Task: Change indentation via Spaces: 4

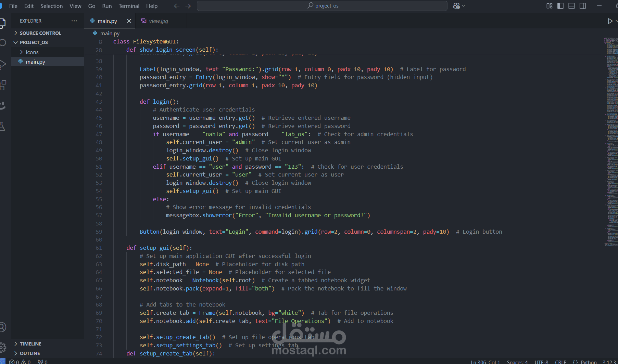Action: (x=517, y=362)
